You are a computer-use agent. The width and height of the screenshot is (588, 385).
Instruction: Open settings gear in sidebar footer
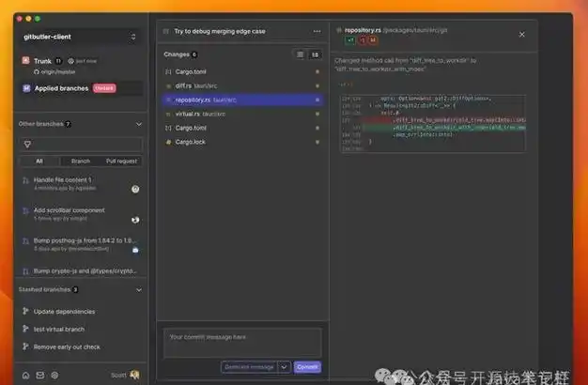pyautogui.click(x=54, y=375)
